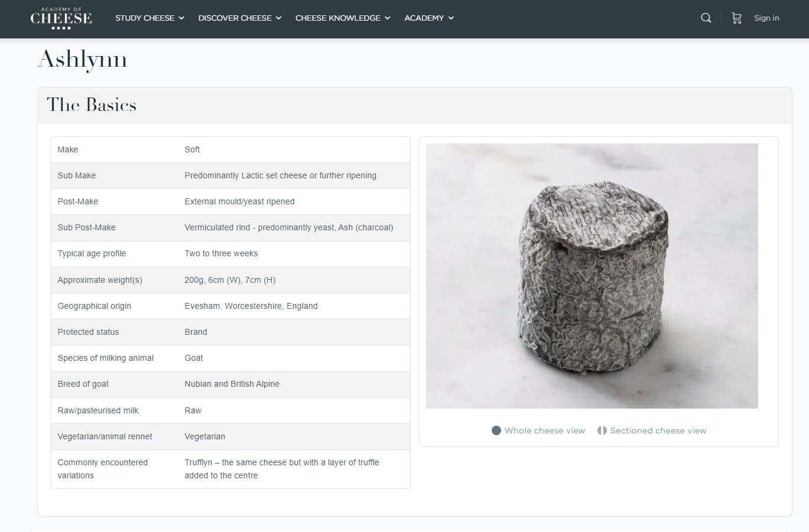Click the half-circle Sectioned view icon
Viewport: 809px width, 532px height.
click(602, 430)
